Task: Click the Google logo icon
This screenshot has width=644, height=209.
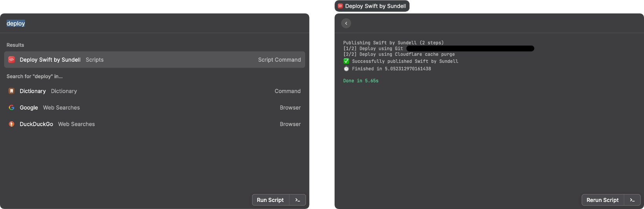Action: click(11, 108)
